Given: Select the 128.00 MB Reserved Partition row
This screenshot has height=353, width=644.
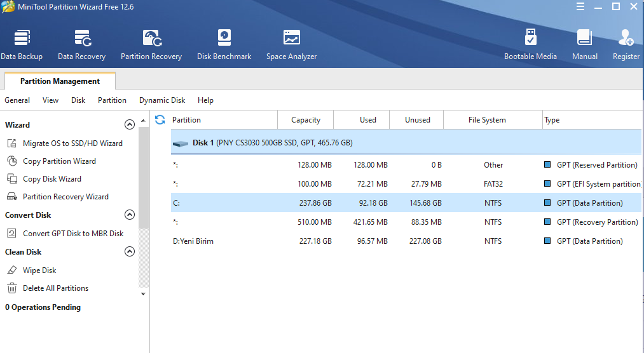Looking at the screenshot, I should (x=407, y=165).
